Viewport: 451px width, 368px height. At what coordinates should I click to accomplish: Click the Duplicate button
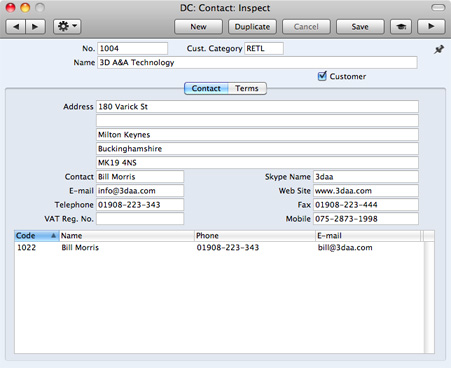point(252,27)
